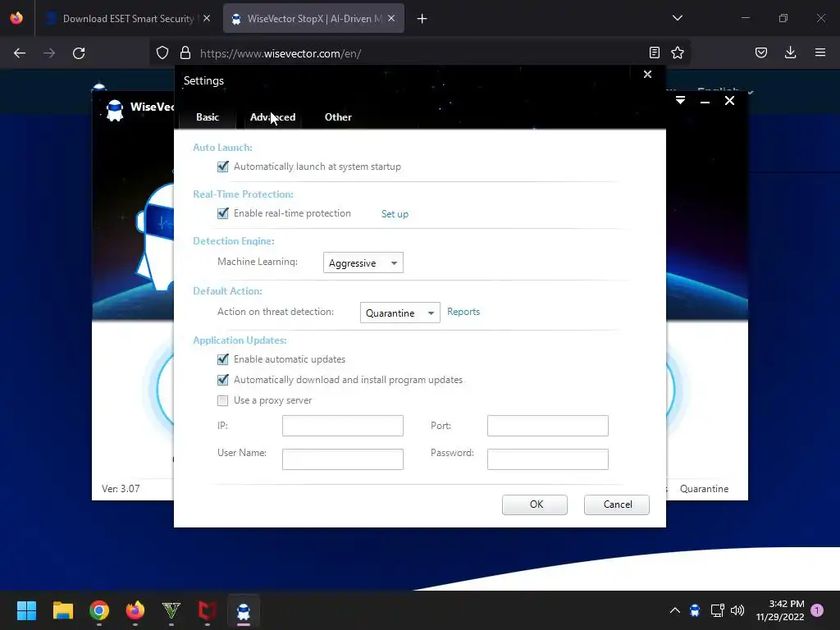
Task: Switch to Firefox from taskbar
Action: pos(135,610)
